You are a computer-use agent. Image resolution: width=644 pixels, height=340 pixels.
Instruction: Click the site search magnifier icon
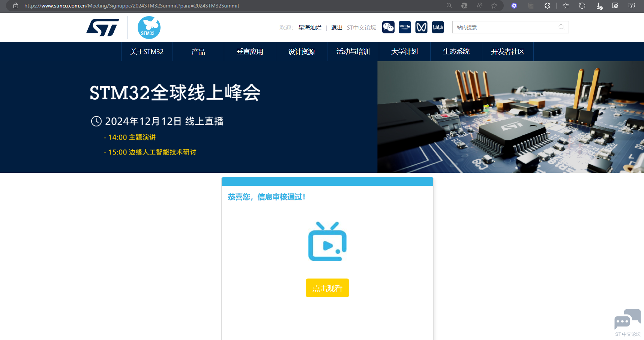[x=561, y=27]
